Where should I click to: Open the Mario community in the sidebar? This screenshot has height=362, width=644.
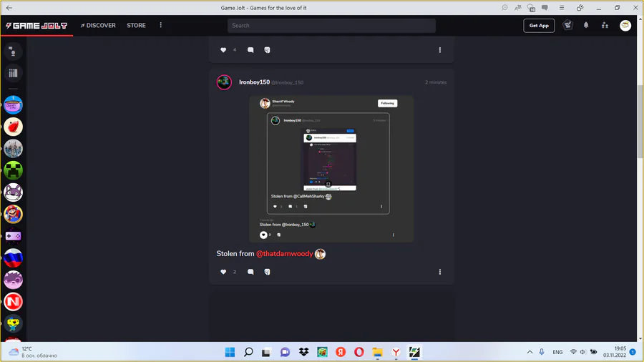click(13, 214)
